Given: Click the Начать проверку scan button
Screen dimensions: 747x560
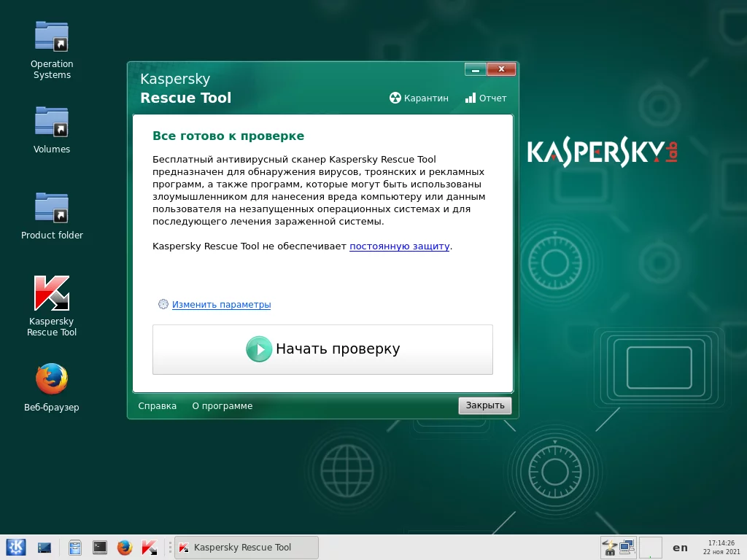Looking at the screenshot, I should pos(322,349).
